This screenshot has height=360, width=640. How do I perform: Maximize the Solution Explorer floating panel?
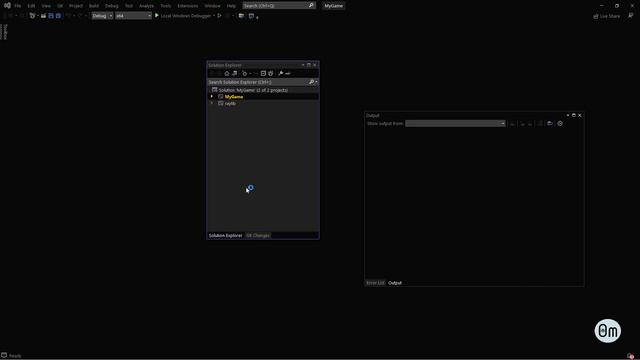[x=309, y=65]
